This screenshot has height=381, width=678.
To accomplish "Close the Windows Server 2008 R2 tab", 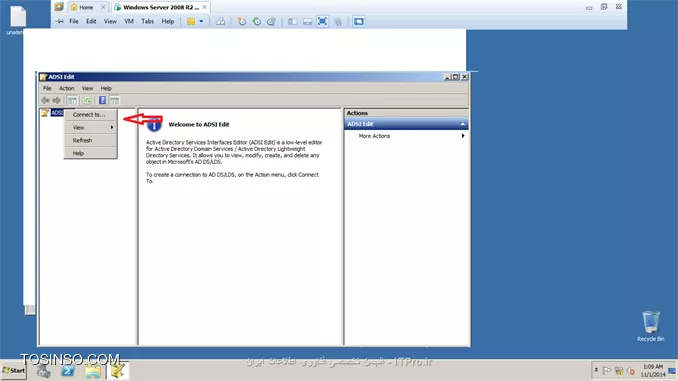I will (x=205, y=7).
